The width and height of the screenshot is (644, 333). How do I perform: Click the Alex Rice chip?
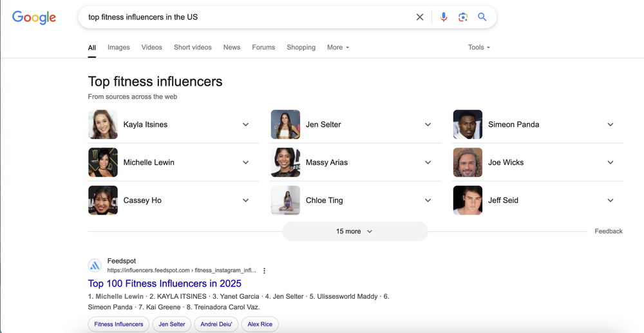pyautogui.click(x=260, y=324)
